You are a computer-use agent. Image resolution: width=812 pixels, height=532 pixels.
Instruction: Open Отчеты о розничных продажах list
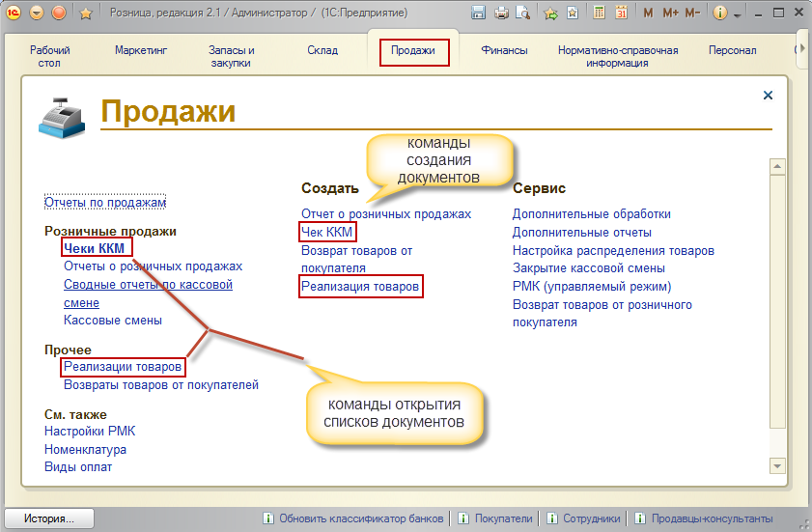(x=153, y=266)
